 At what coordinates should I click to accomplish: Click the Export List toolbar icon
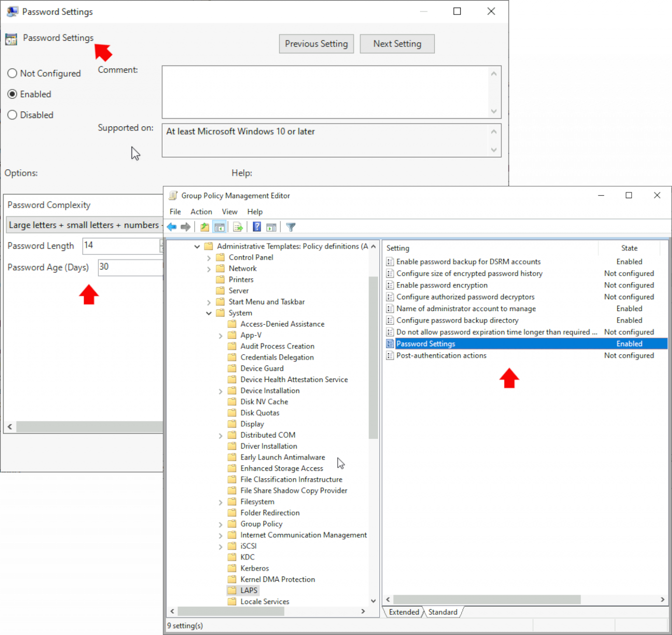(x=238, y=227)
